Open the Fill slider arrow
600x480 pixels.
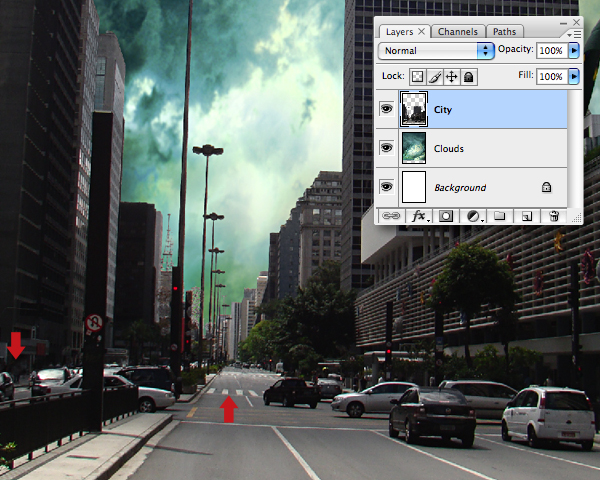[574, 77]
